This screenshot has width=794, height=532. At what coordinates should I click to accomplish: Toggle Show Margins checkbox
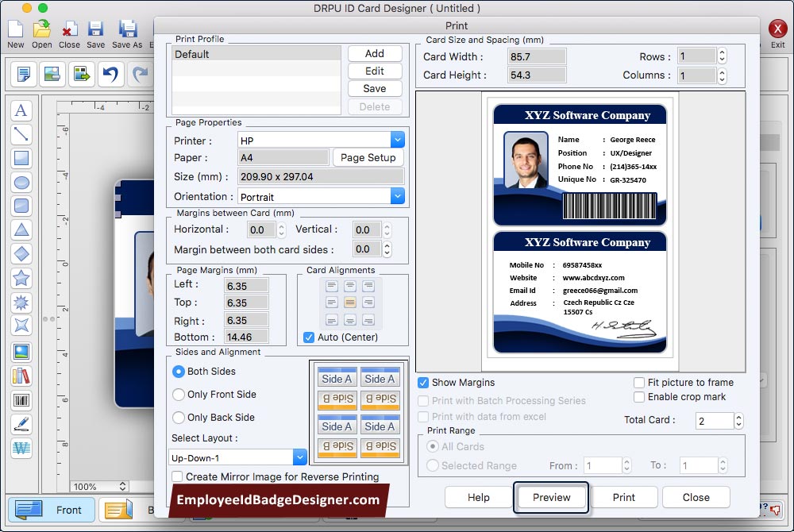point(423,383)
